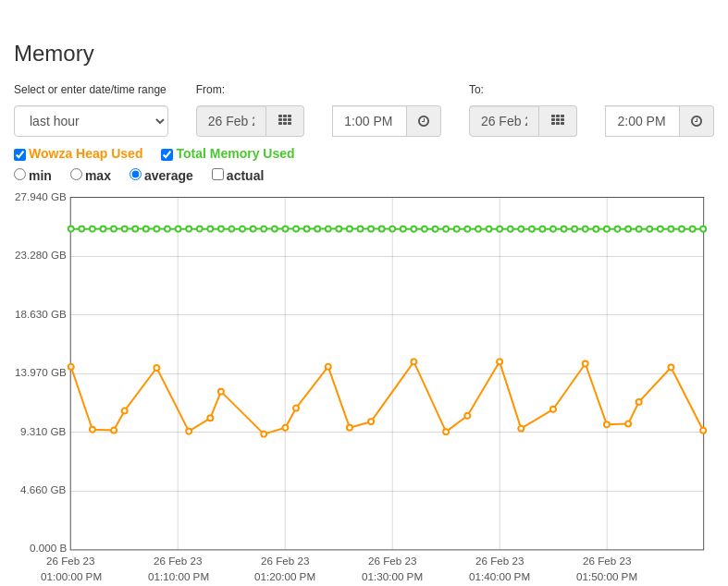Image resolution: width=728 pixels, height=586 pixels.
Task: Select the average radio button
Action: click(x=136, y=175)
